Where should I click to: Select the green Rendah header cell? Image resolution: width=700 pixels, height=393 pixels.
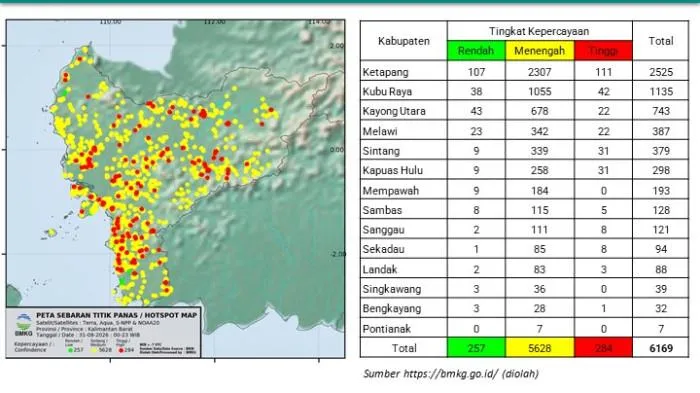476,50
